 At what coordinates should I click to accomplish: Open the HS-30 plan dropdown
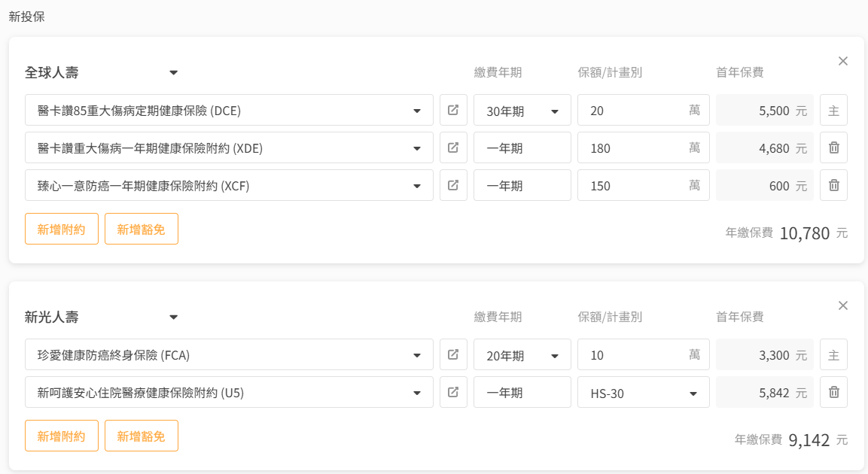point(643,393)
